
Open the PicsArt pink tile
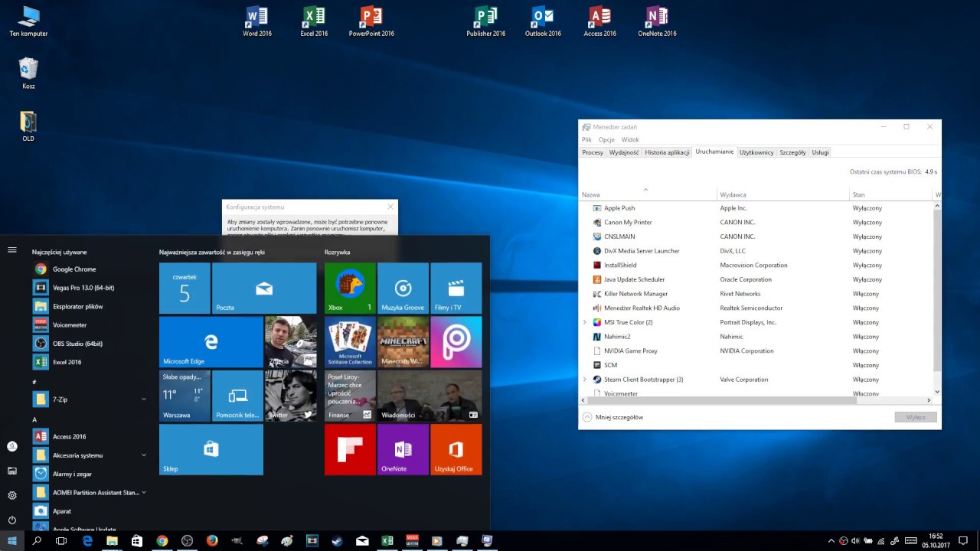pyautogui.click(x=456, y=342)
